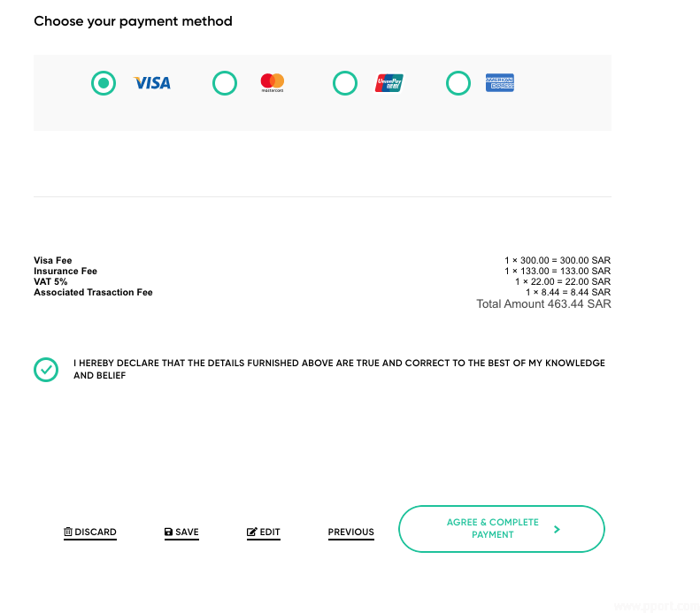Pick the American Express radio button
This screenshot has width=700, height=613.
tap(458, 83)
